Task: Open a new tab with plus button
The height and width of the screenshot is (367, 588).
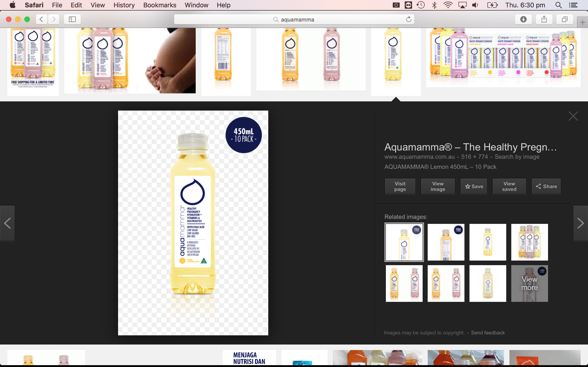Action: point(582,22)
